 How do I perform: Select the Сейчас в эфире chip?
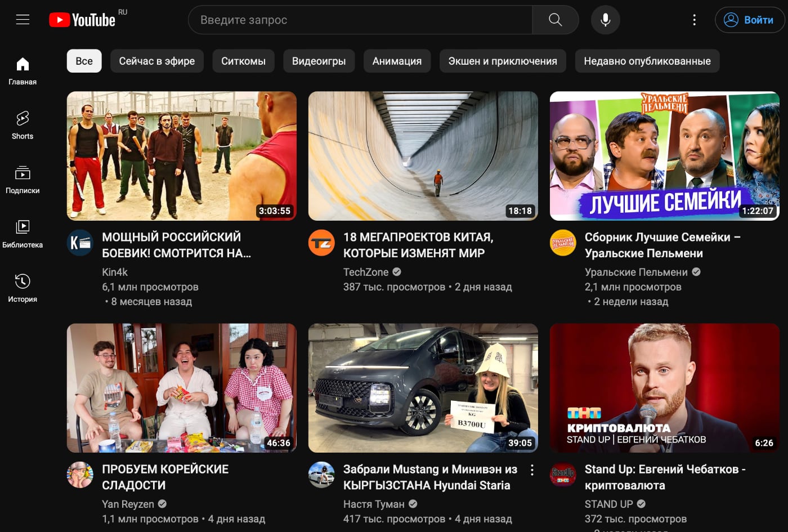point(157,61)
